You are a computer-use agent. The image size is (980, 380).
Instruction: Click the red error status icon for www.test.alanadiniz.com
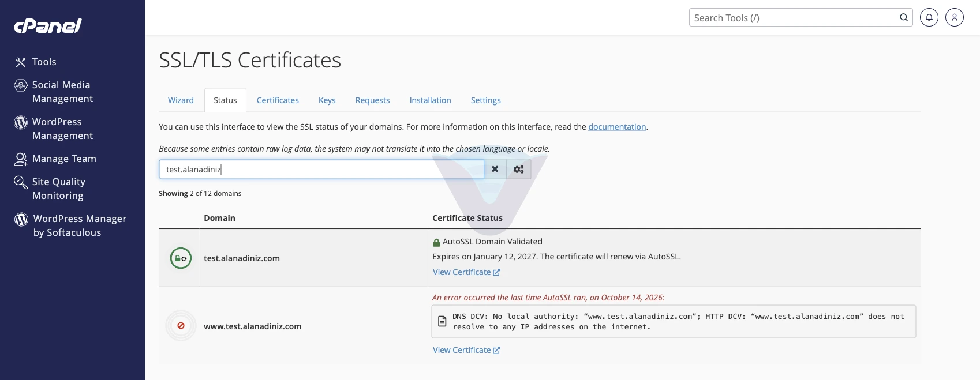point(181,326)
